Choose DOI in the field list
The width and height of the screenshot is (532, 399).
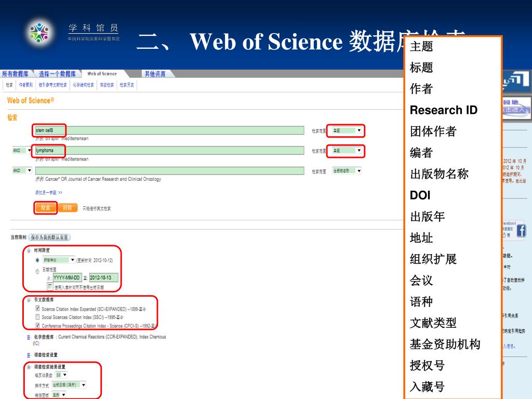(420, 195)
